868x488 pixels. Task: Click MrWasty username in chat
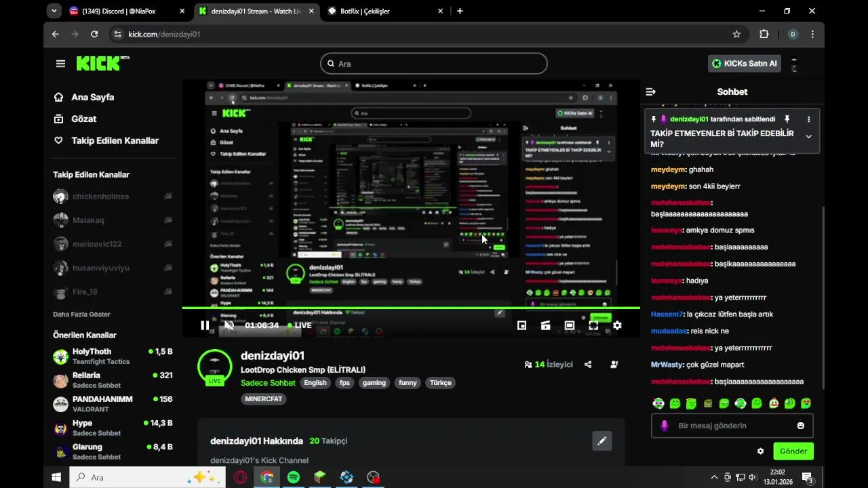(667, 365)
